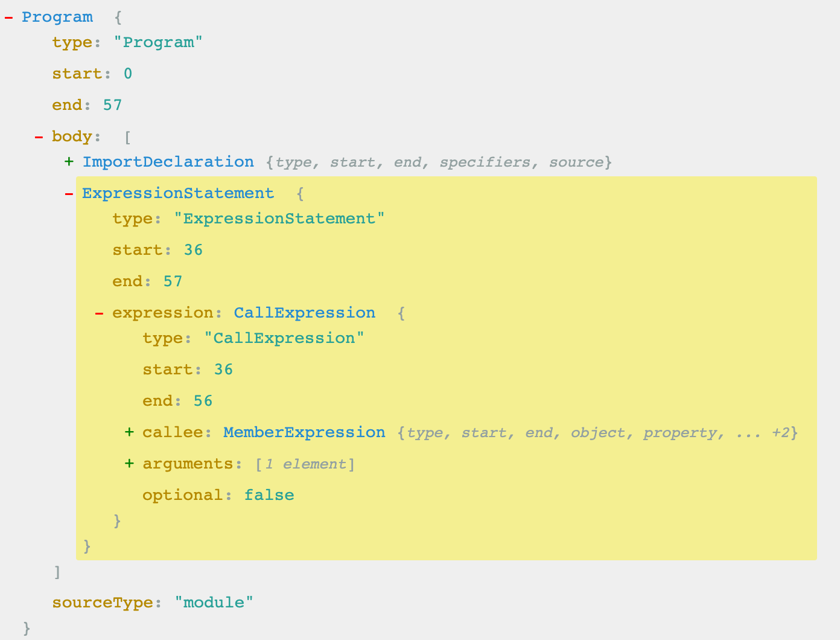Collapse the expression property with minus
Screen dimensions: 840x640
[x=99, y=313]
